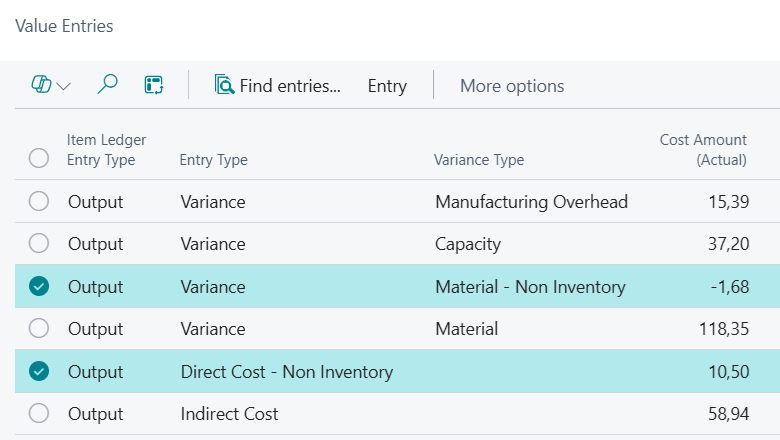Open Item Ledger Entry Type column header
This screenshot has height=440, width=780.
pos(106,150)
